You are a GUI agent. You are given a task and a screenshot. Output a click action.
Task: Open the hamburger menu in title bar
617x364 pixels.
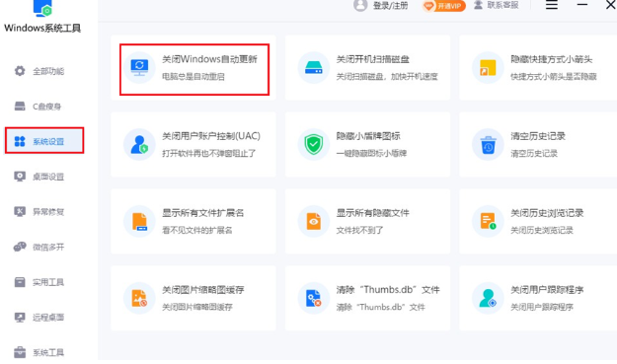(x=552, y=5)
